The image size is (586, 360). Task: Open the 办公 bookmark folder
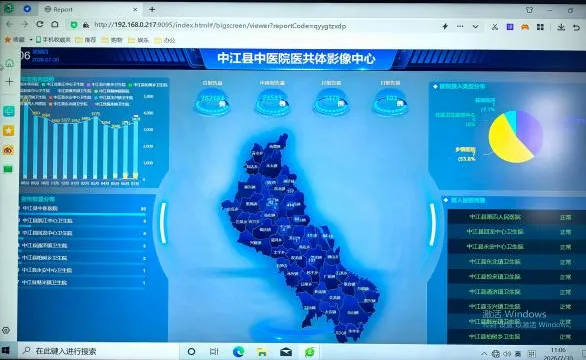tap(165, 40)
